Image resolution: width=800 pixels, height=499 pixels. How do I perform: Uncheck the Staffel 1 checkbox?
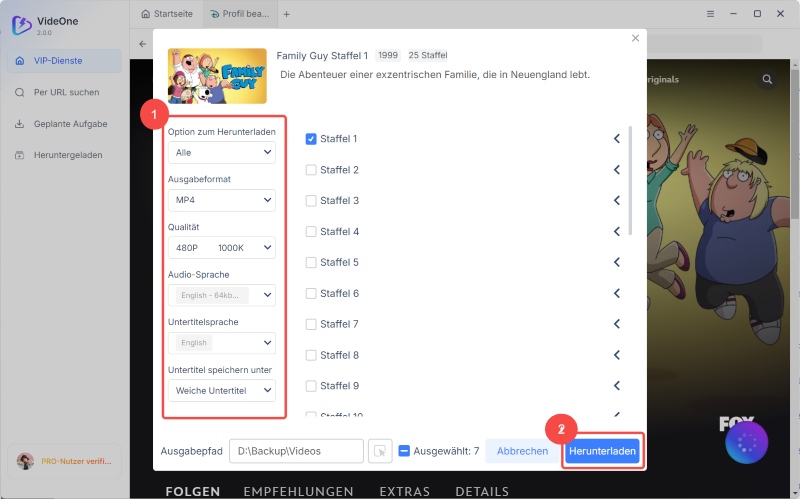pyautogui.click(x=311, y=139)
